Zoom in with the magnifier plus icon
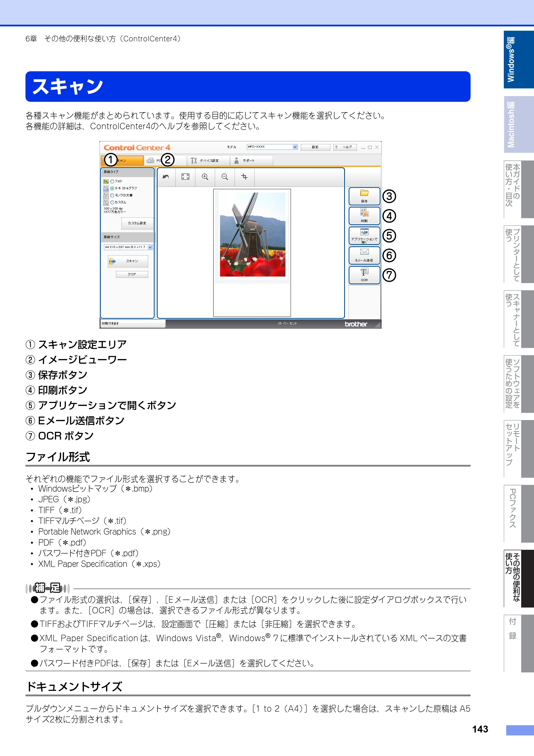534x756 pixels. pos(205,177)
